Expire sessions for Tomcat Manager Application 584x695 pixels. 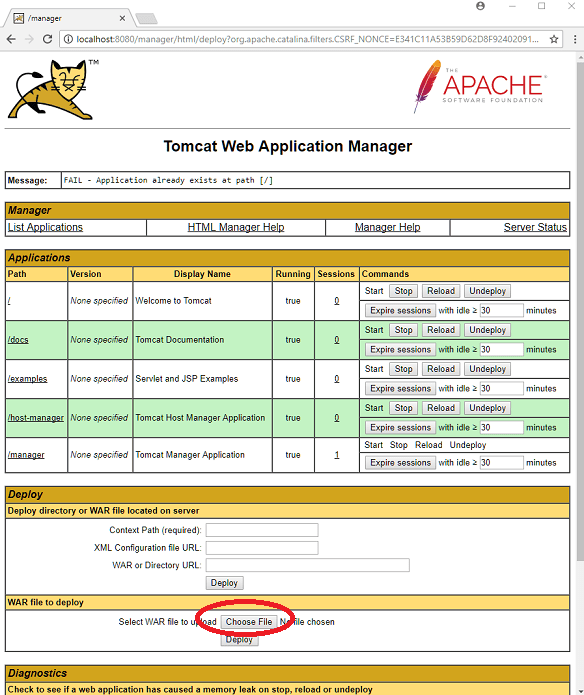point(401,462)
